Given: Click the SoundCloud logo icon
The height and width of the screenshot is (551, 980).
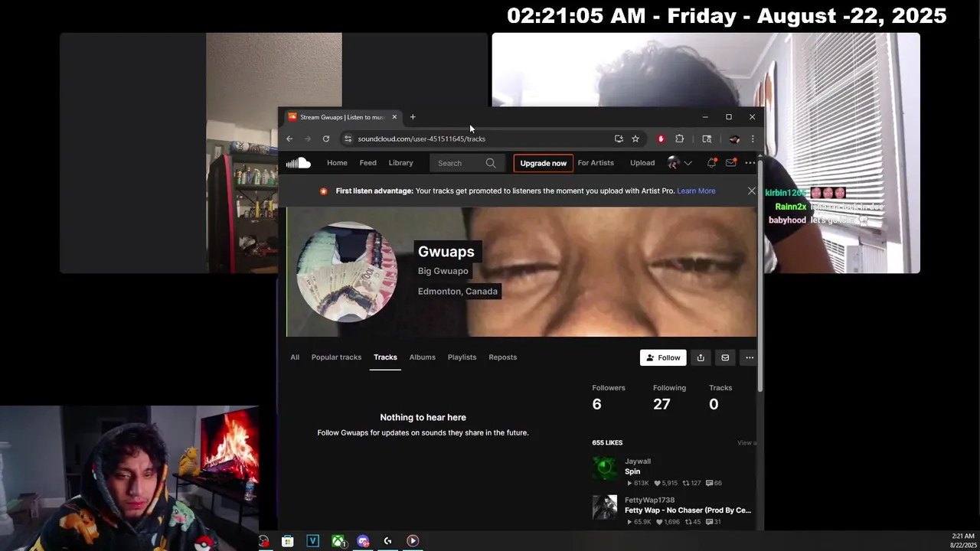Looking at the screenshot, I should click(298, 163).
